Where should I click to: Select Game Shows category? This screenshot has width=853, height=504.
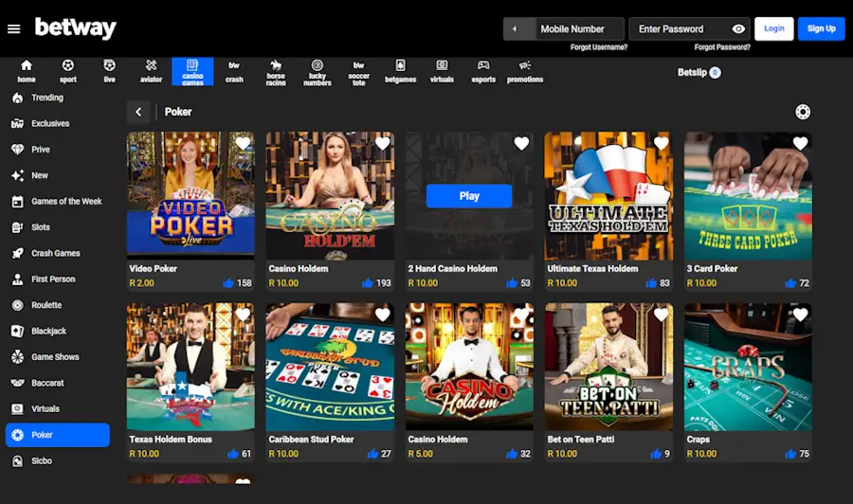coord(58,357)
